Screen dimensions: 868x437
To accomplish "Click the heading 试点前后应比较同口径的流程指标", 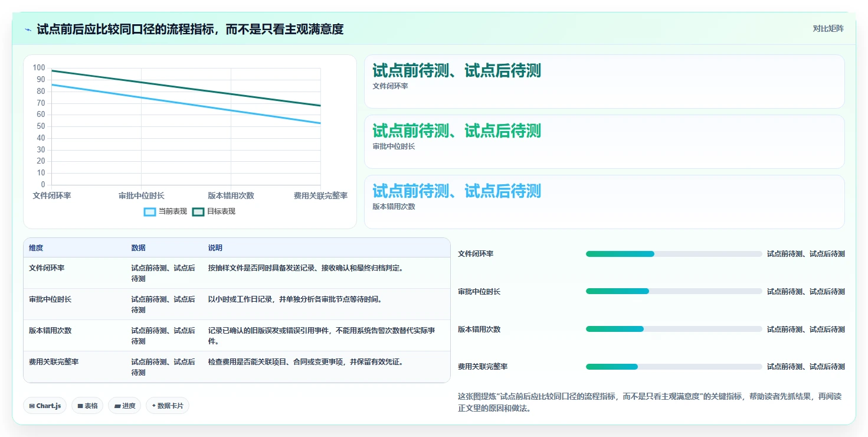I will tap(190, 29).
